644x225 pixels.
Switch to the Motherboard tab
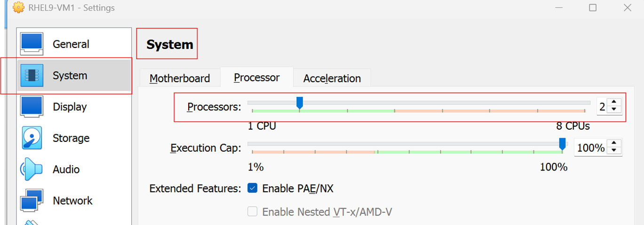click(x=180, y=78)
